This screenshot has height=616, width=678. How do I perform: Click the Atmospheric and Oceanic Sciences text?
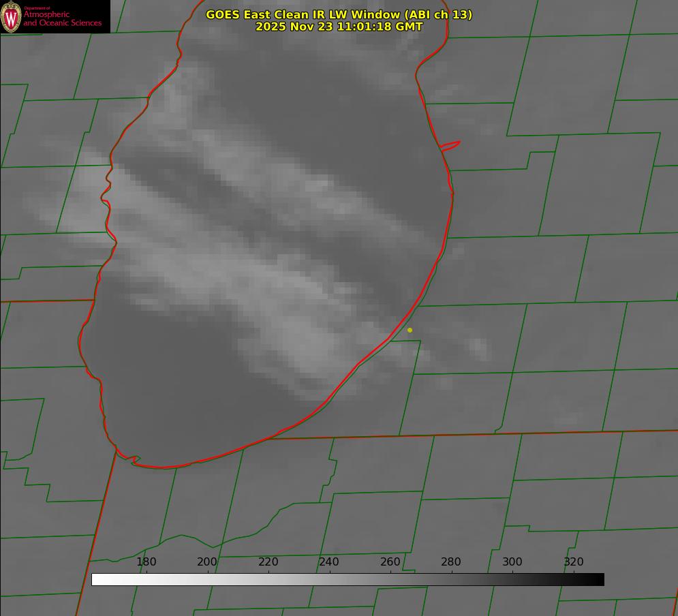click(63, 18)
